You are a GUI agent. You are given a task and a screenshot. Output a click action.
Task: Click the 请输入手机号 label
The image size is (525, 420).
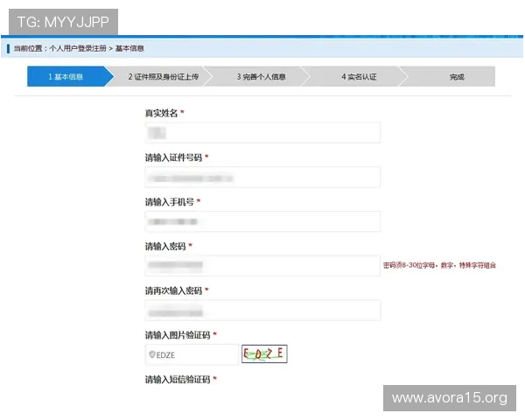point(170,202)
